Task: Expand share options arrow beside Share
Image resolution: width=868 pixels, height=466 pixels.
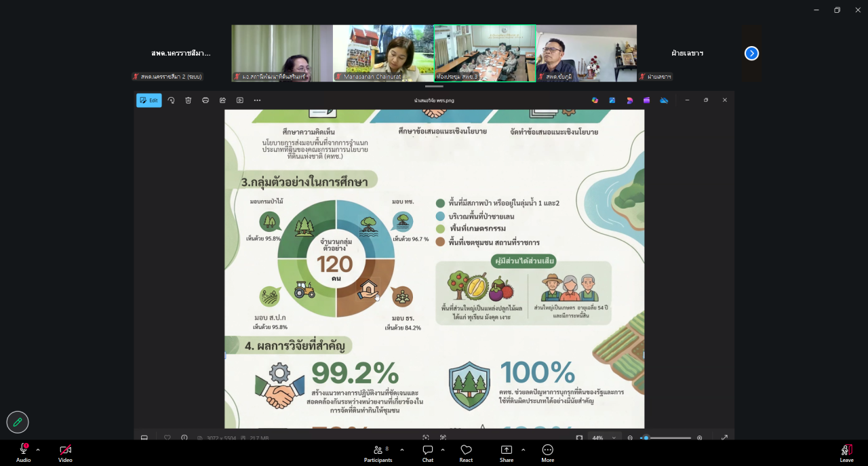Action: 523,450
